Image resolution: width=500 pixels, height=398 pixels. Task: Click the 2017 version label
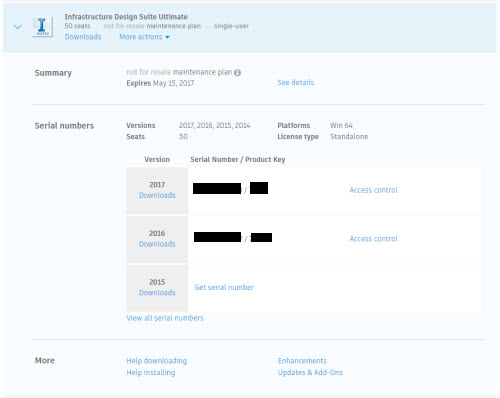coord(157,184)
